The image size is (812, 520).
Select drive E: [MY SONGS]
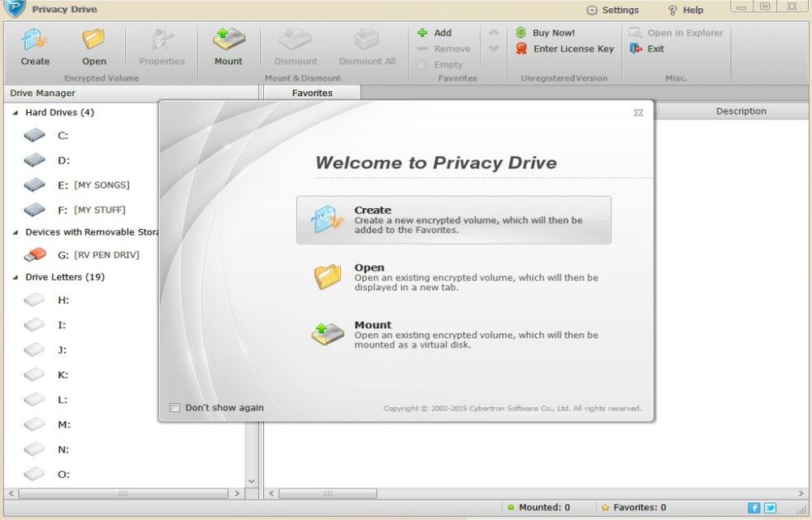click(x=76, y=185)
